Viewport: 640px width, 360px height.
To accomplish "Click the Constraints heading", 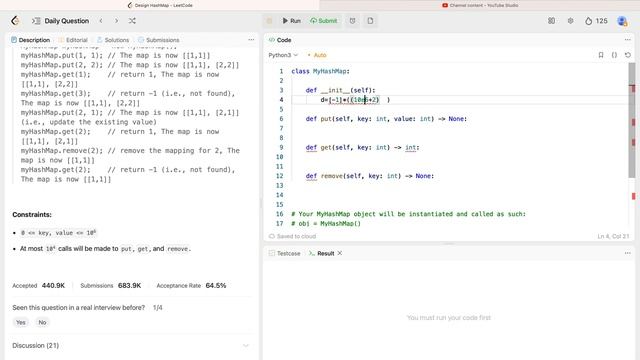I will click(x=32, y=215).
